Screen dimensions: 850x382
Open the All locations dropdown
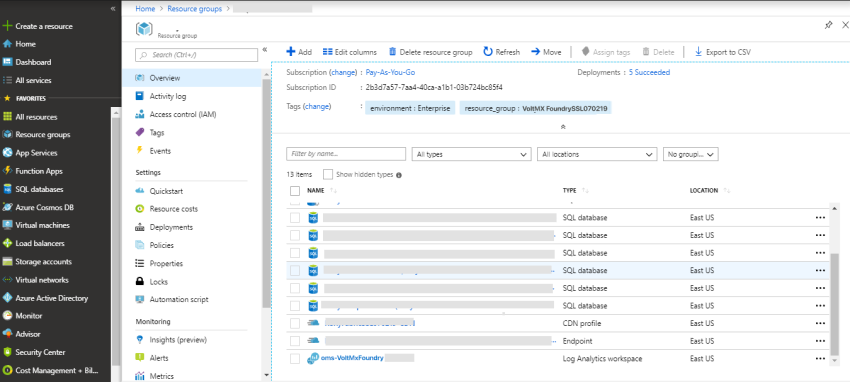point(597,154)
